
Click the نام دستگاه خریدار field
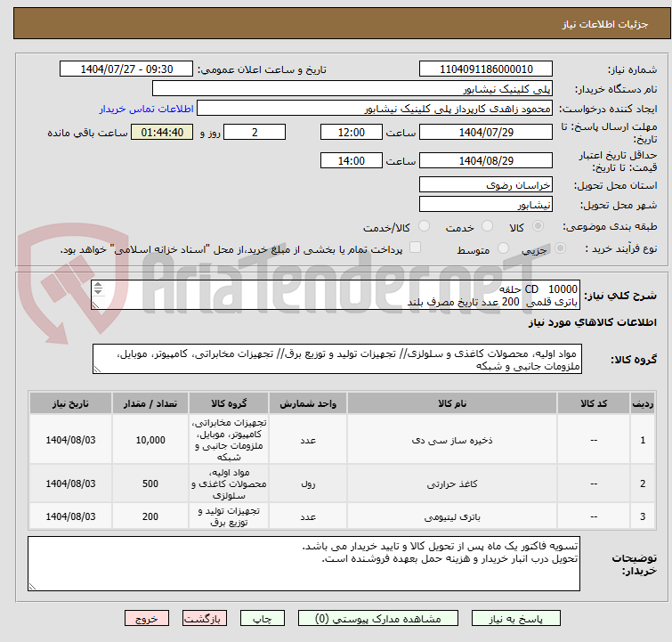(x=352, y=89)
